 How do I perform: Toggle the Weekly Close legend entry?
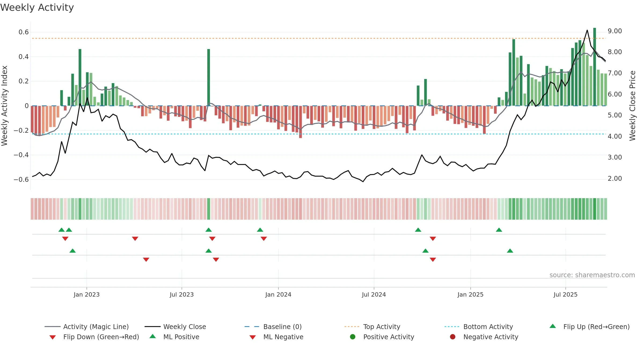pos(175,327)
